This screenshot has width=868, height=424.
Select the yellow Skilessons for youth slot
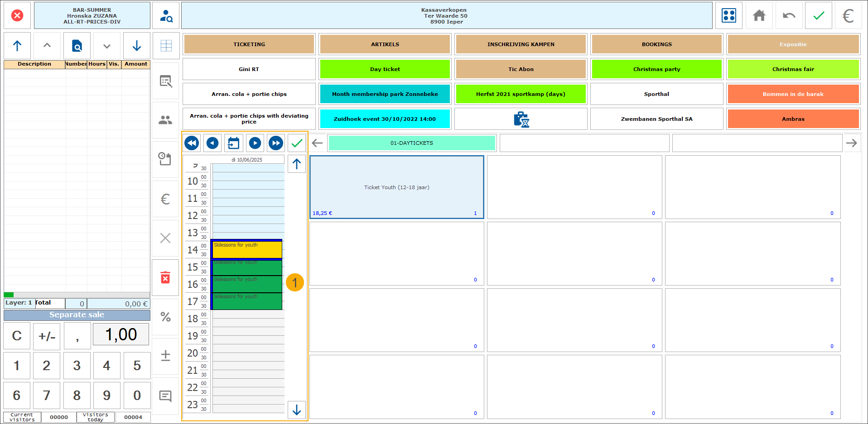247,249
